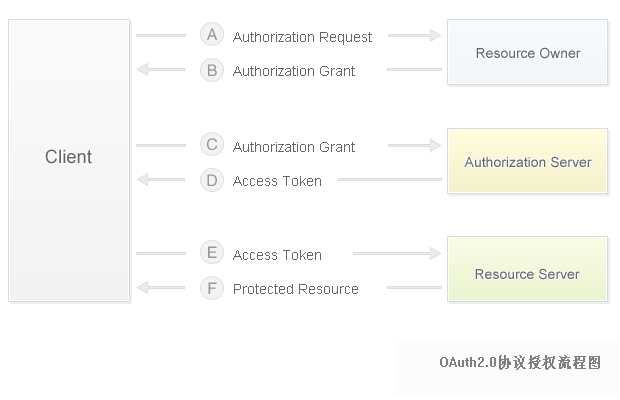Click the circled letter F step icon
Image resolution: width=620 pixels, height=400 pixels.
[x=211, y=288]
